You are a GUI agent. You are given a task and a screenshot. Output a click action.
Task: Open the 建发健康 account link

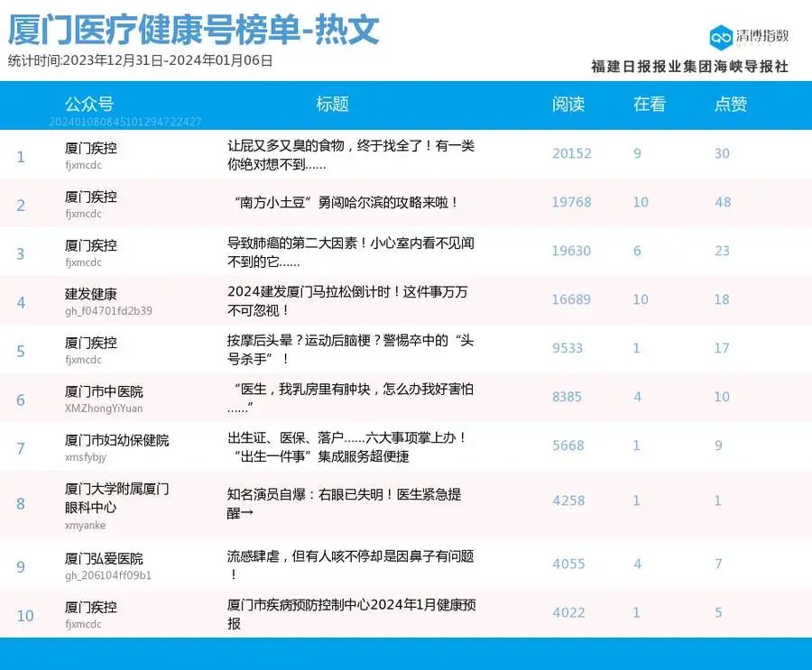point(85,292)
